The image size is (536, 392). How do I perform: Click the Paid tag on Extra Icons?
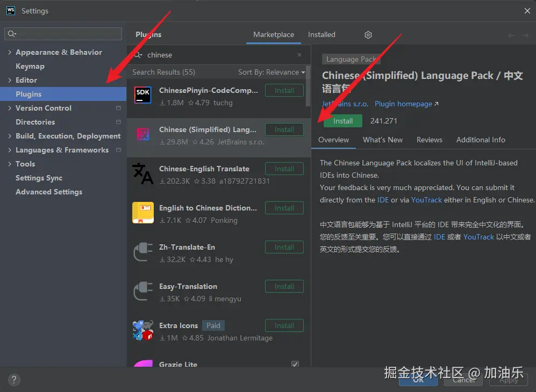point(213,325)
